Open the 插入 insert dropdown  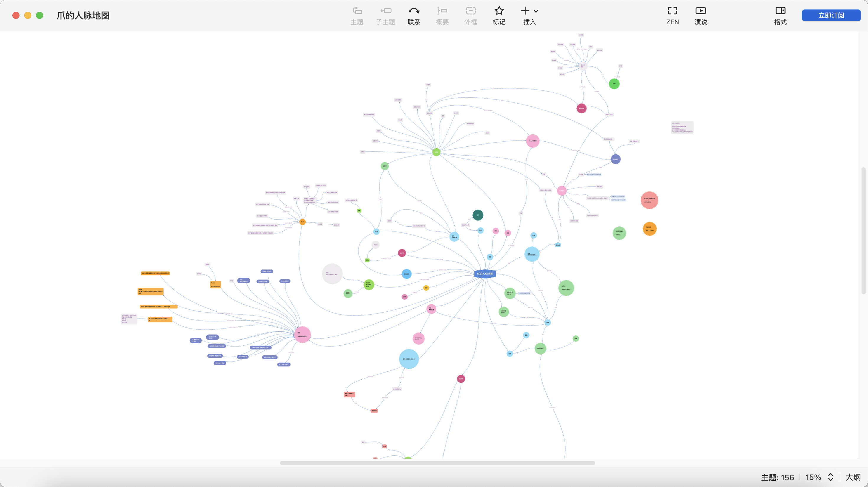(529, 15)
